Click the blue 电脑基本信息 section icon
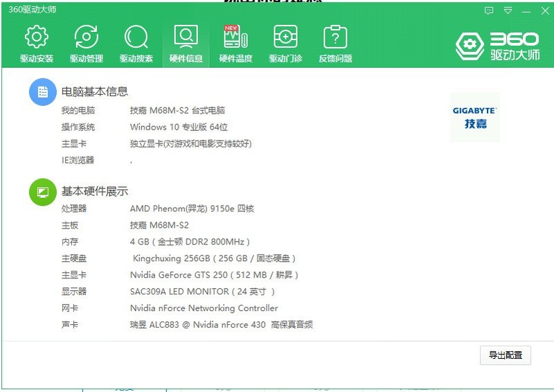Image resolution: width=554 pixels, height=392 pixels. (x=43, y=92)
